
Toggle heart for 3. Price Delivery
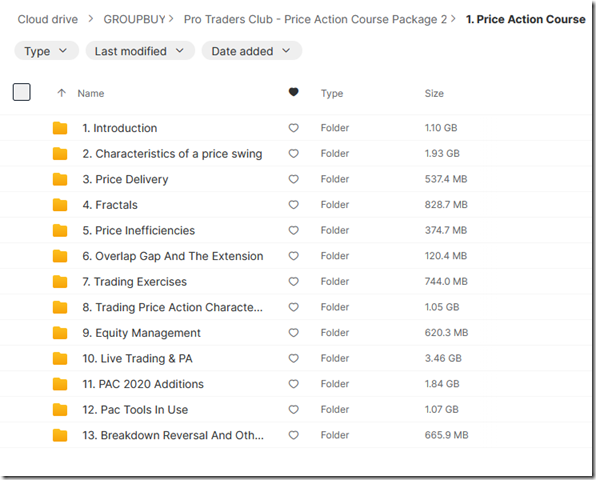(293, 179)
